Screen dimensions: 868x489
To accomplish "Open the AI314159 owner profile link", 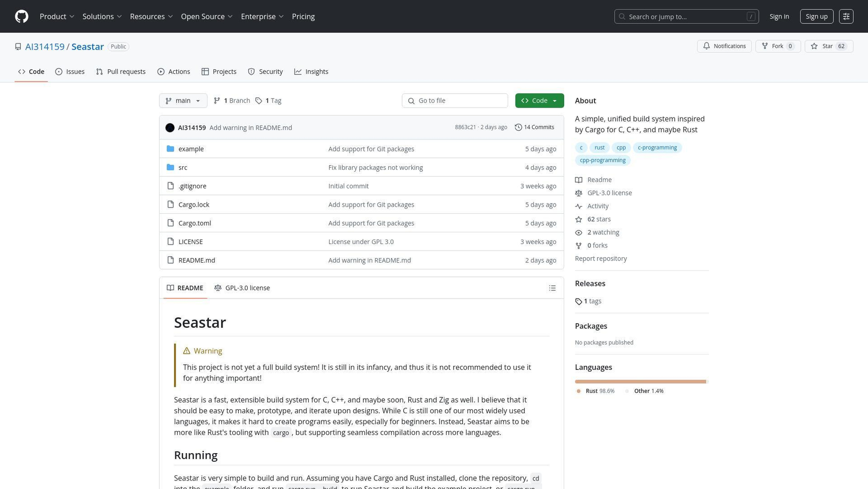I will click(x=45, y=46).
